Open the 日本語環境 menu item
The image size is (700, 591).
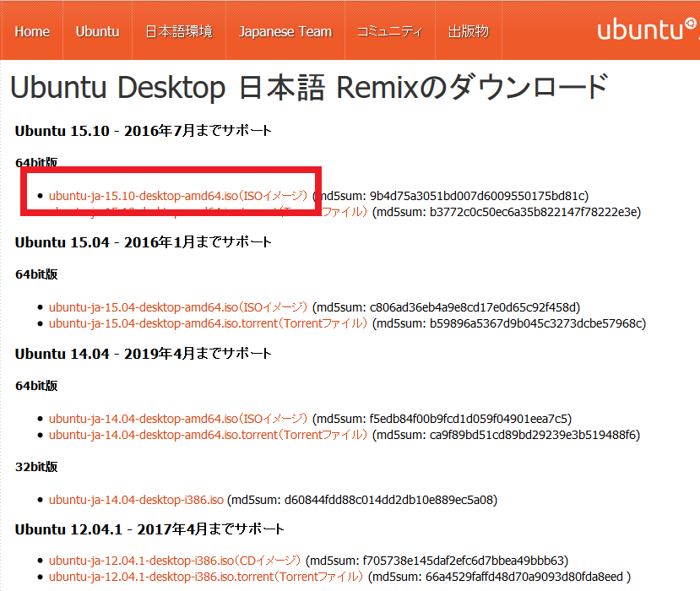pyautogui.click(x=179, y=31)
